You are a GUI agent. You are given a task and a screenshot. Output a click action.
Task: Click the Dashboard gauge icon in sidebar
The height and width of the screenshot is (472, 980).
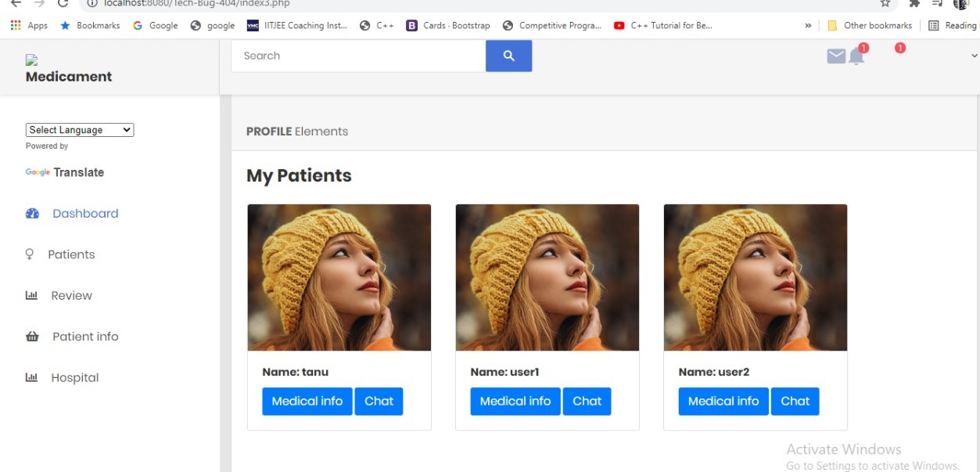pyautogui.click(x=32, y=213)
